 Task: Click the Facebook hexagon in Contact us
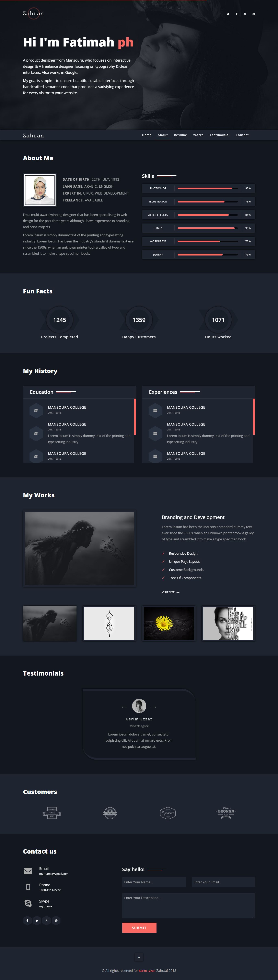(x=27, y=921)
